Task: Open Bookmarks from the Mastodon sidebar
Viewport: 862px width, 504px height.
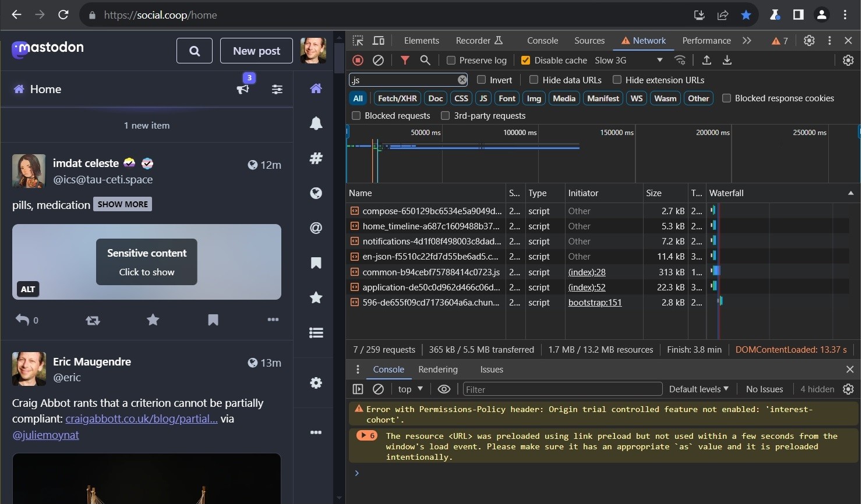Action: 316,263
